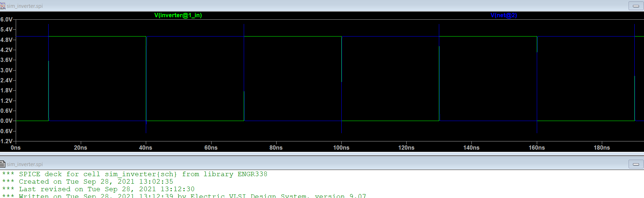Minimize the waveform plot pane
This screenshot has width=644, height=198.
(636, 6)
